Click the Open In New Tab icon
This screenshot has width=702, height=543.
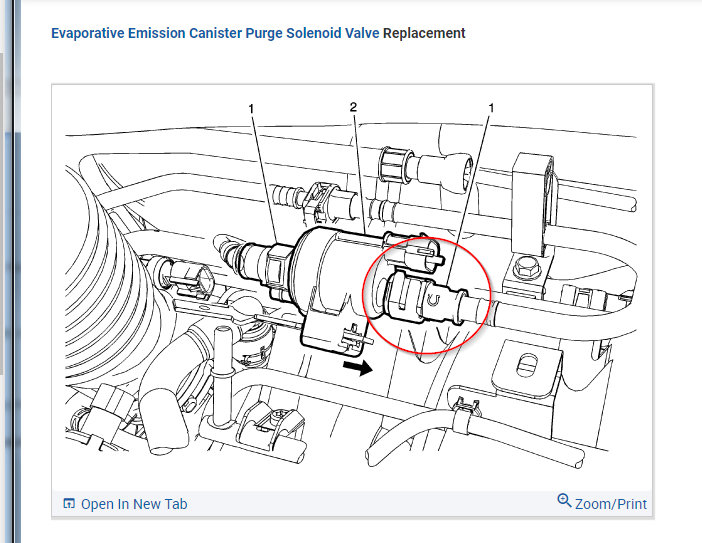pos(69,504)
